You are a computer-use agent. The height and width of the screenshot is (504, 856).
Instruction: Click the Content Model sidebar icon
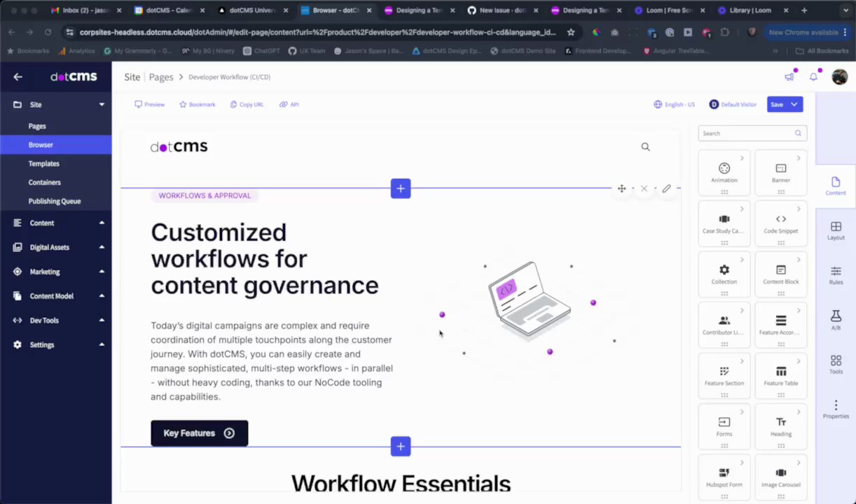click(x=18, y=296)
